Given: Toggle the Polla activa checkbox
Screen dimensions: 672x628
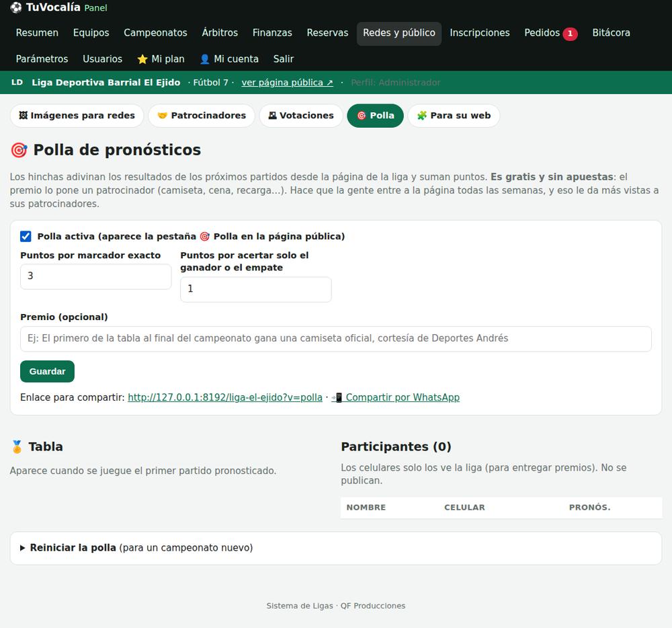Looking at the screenshot, I should click(26, 236).
